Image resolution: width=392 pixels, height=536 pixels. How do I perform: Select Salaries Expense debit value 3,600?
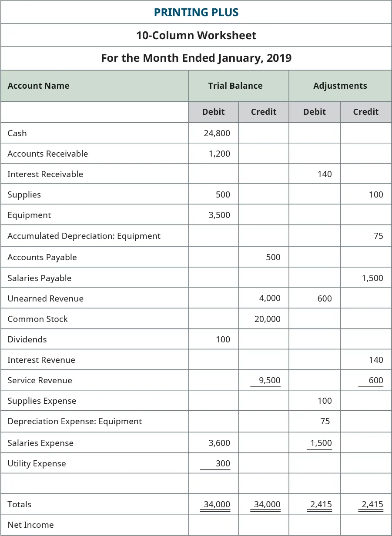pyautogui.click(x=219, y=443)
